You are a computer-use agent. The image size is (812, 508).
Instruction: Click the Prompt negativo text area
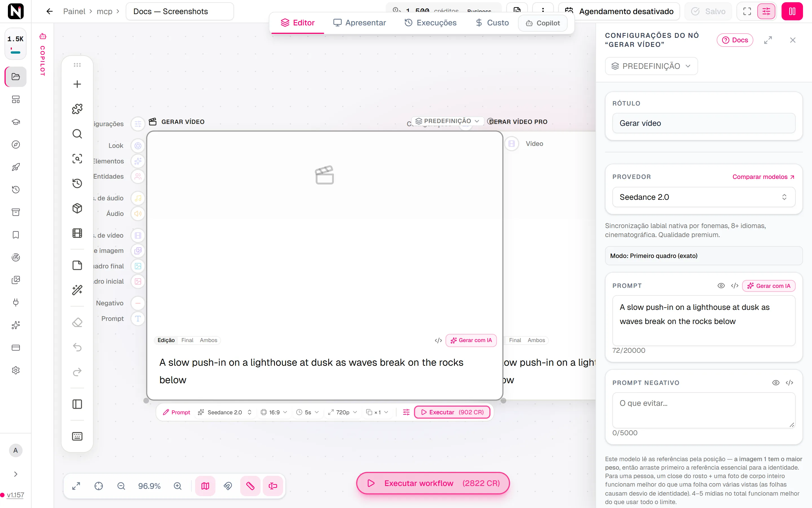click(x=704, y=410)
